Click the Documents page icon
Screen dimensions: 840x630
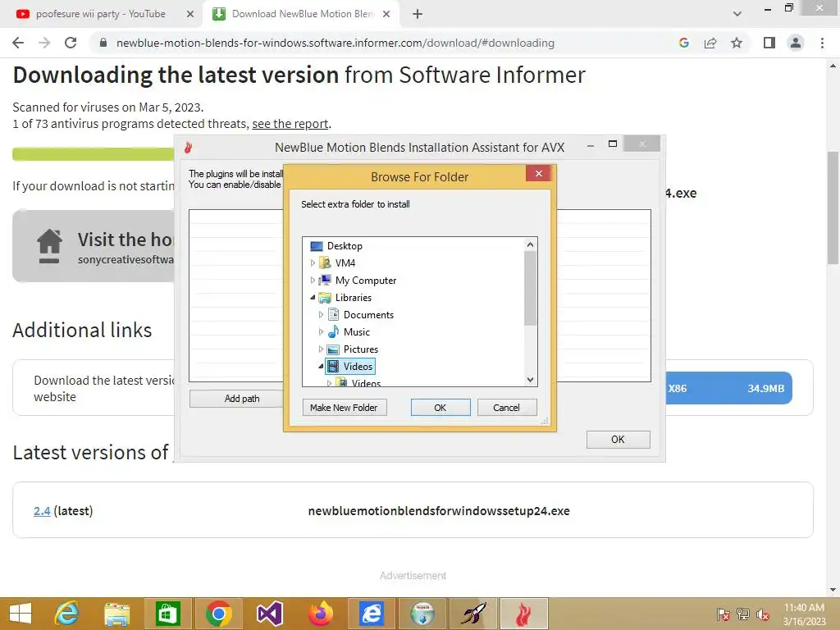click(333, 314)
